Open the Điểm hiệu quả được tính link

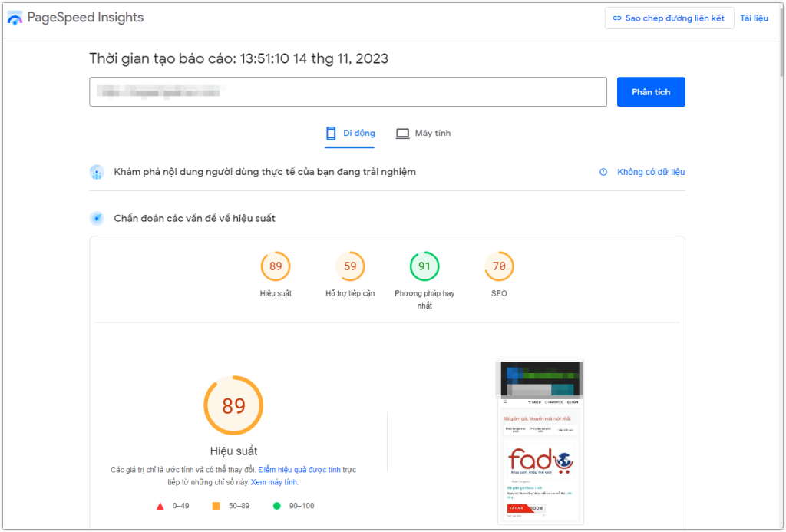point(299,470)
